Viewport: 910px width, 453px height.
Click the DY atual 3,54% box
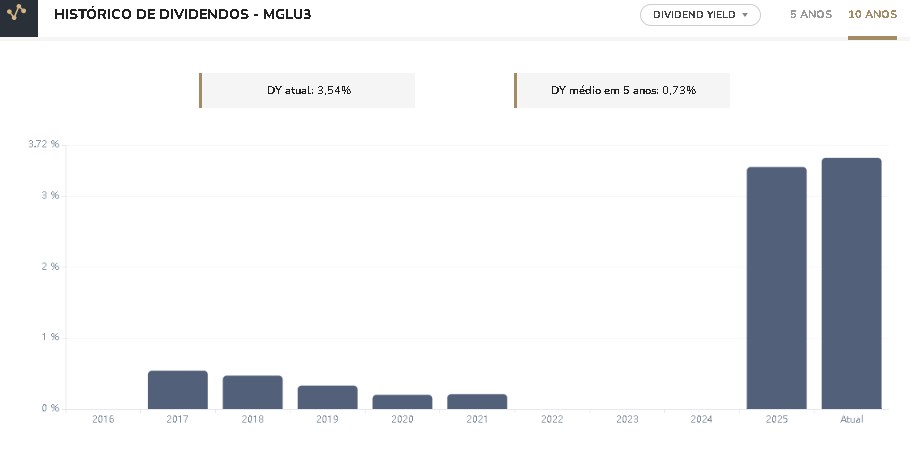(308, 90)
